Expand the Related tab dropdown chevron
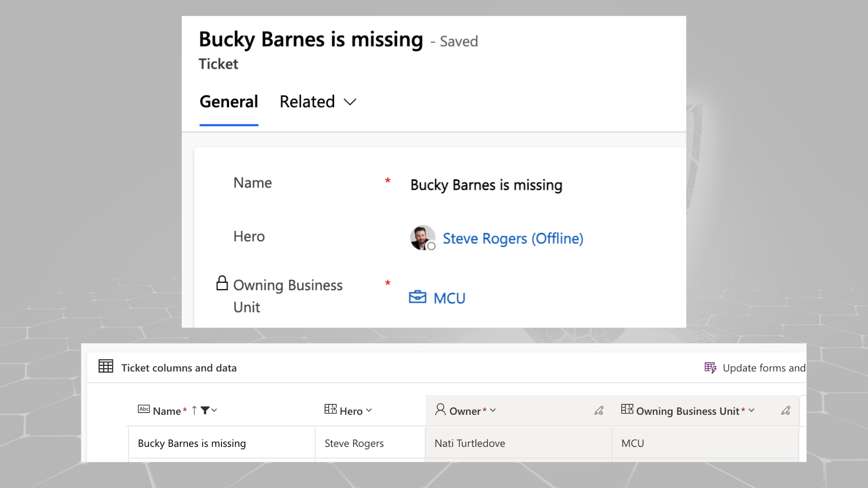Viewport: 868px width, 488px height. [350, 102]
